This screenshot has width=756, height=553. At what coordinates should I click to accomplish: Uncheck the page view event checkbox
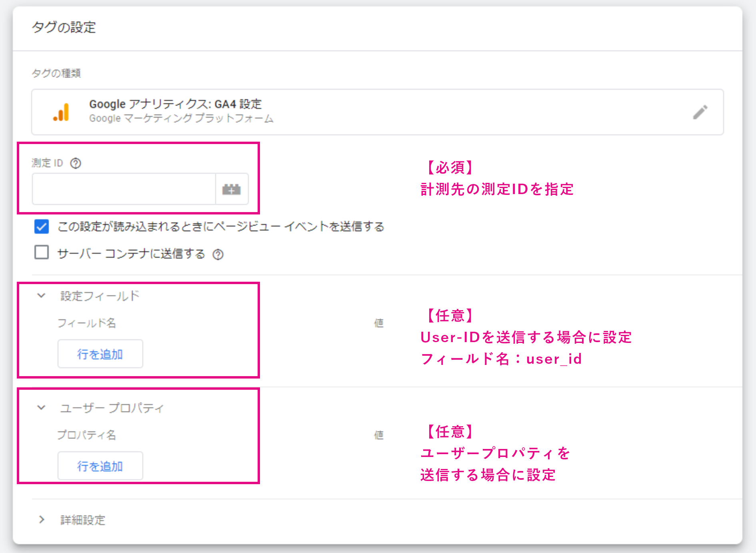pos(42,226)
